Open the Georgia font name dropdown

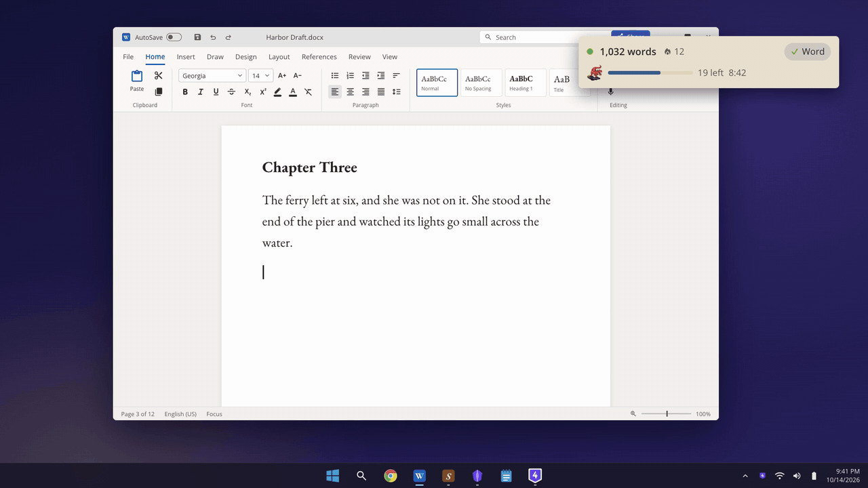[x=212, y=76]
